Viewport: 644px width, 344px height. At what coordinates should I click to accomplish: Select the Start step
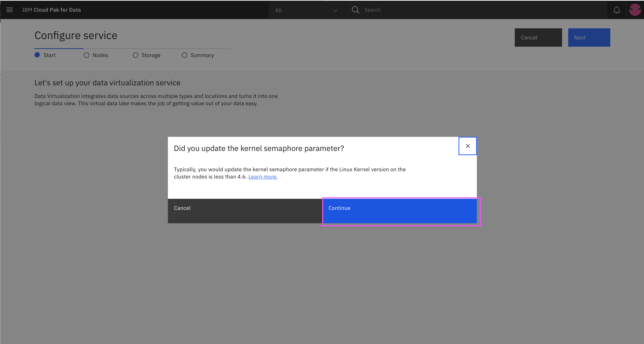45,55
